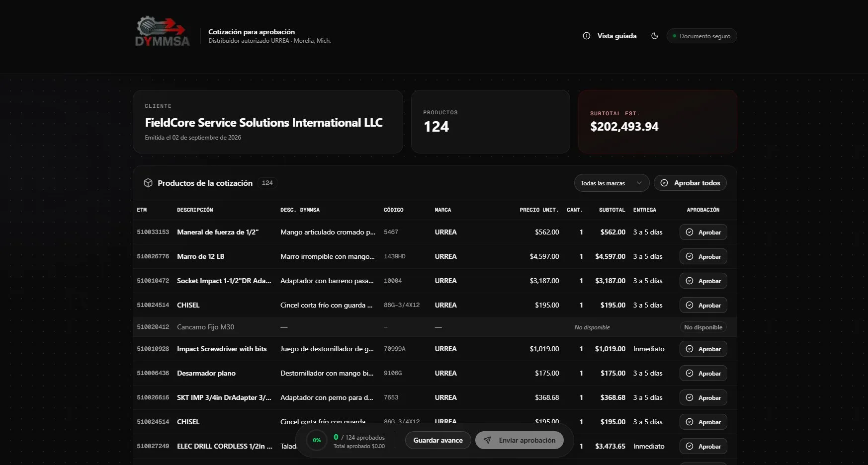Click ETM number 510006436
Viewport: 868px width, 465px height.
coord(153,373)
